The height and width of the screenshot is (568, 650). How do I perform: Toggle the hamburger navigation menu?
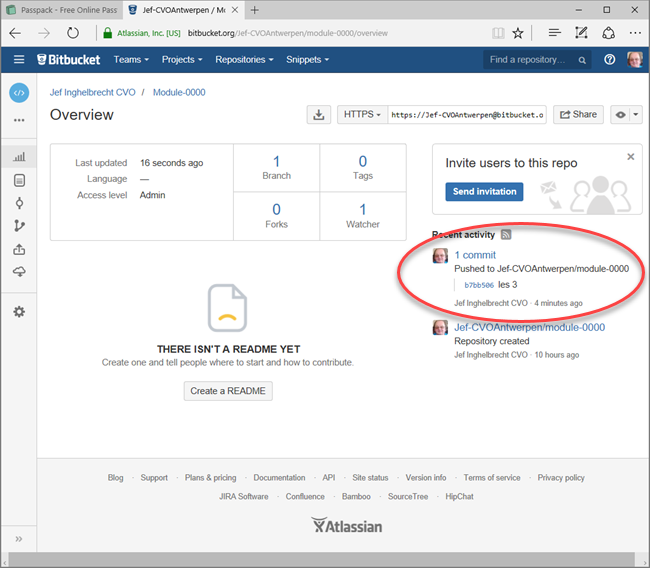pyautogui.click(x=19, y=60)
